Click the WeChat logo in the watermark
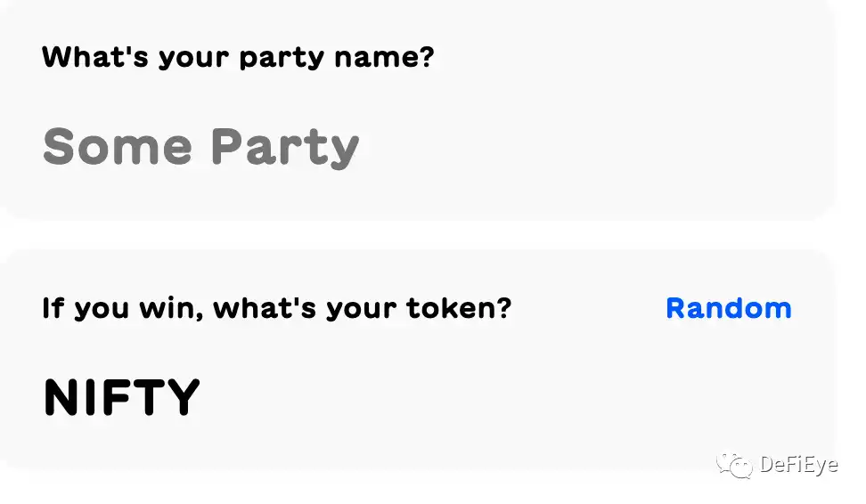The image size is (866, 504). 736,465
